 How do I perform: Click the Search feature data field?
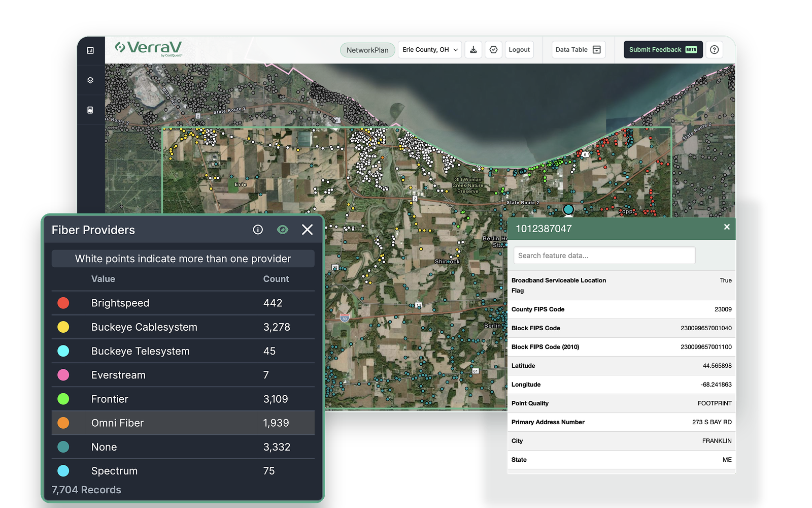tap(604, 256)
